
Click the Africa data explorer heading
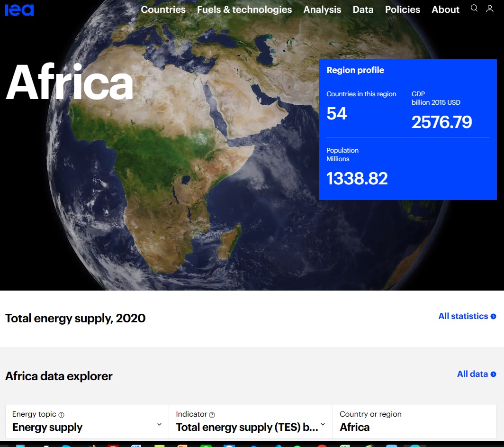pyautogui.click(x=59, y=376)
